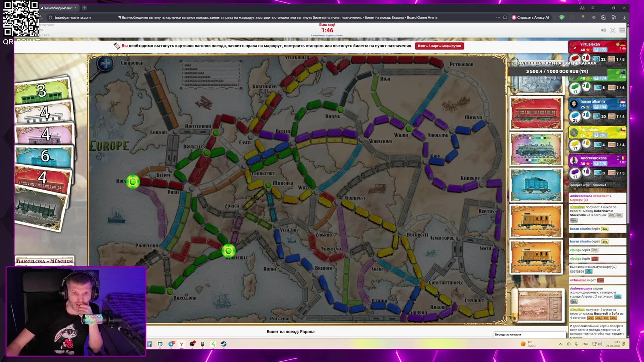The width and height of the screenshot is (644, 362).
Task: Click the browser address bar boardgamearena.com
Action: coord(72,17)
